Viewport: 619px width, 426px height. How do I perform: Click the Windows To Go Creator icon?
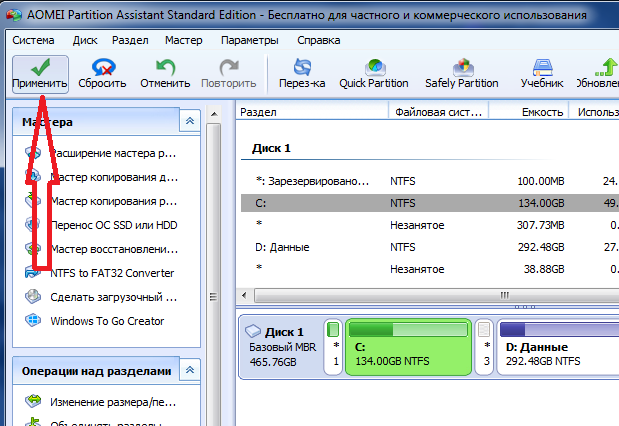[33, 320]
